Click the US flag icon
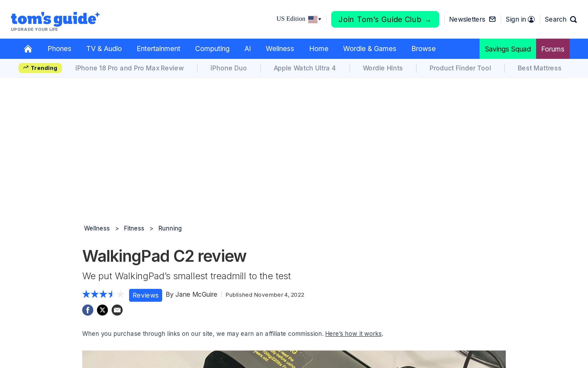 pos(313,19)
